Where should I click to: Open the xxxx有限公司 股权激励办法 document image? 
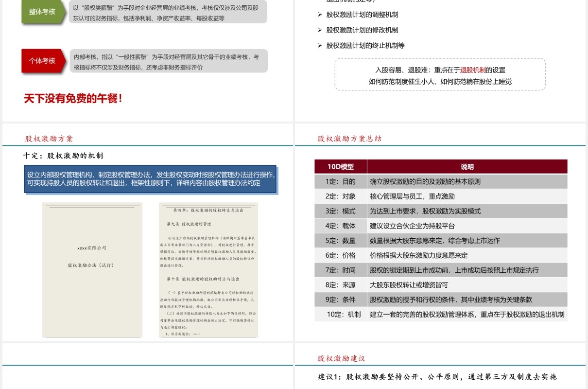click(x=92, y=270)
